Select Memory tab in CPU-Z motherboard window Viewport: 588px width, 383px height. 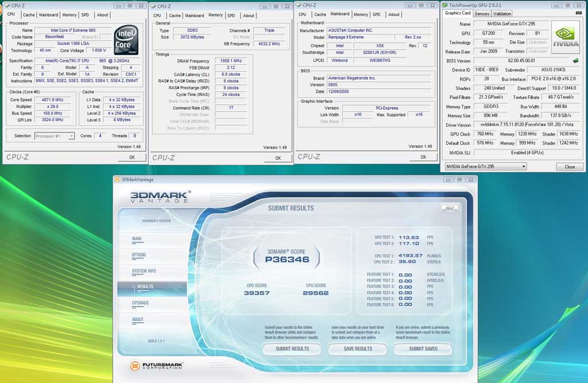tap(361, 14)
